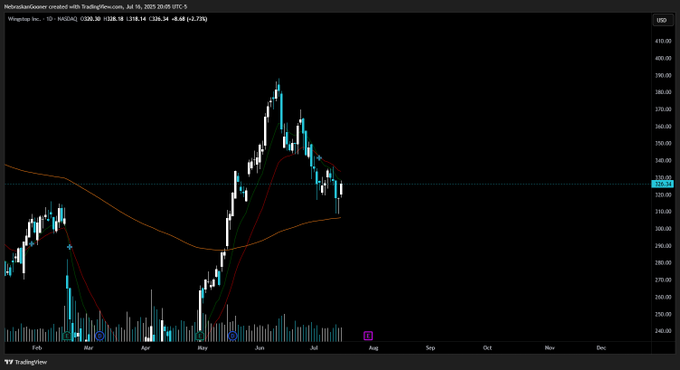The width and height of the screenshot is (680, 370).
Task: Select the Wingstop Inc. symbol title
Action: (x=24, y=19)
